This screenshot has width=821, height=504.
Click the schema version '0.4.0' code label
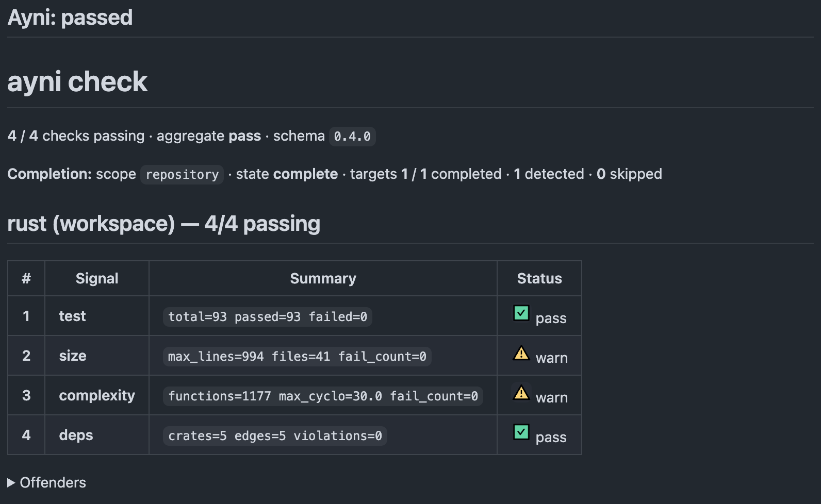[352, 137]
